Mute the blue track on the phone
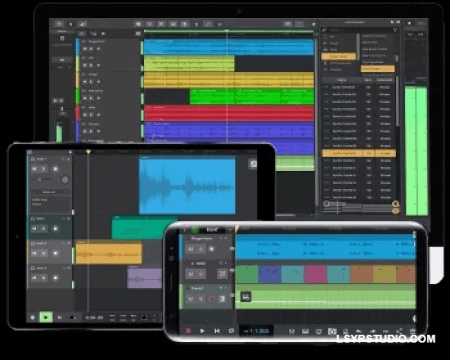This screenshot has width=450, height=360. (191, 249)
